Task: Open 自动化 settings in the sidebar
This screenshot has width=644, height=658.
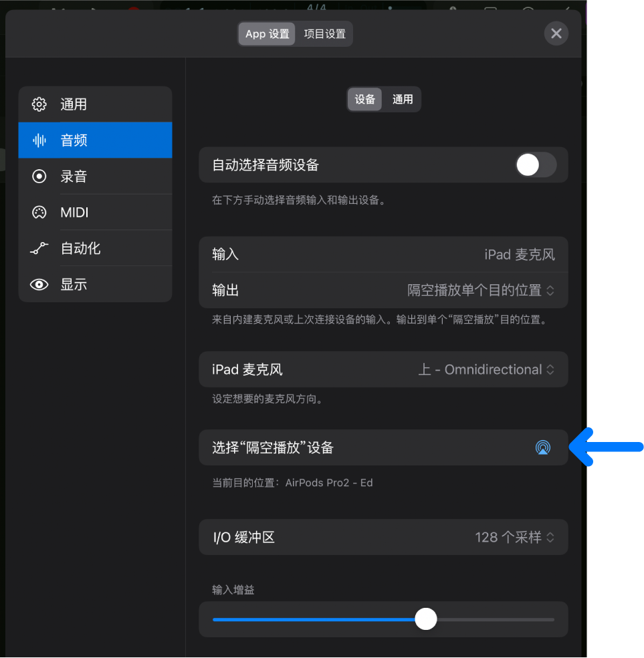Action: [x=95, y=249]
